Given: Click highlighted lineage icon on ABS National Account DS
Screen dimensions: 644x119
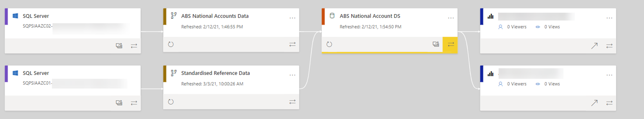Looking at the screenshot, I should tap(451, 45).
